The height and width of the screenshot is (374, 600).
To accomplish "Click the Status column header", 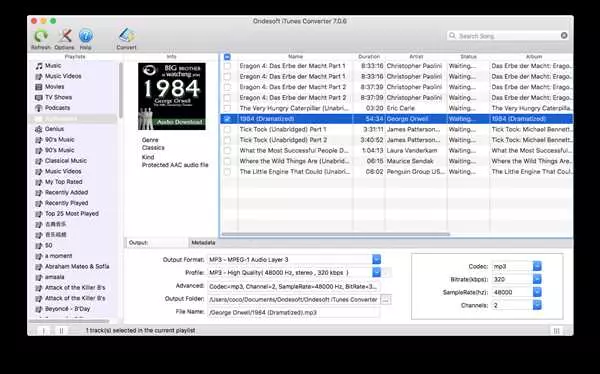I will click(468, 57).
